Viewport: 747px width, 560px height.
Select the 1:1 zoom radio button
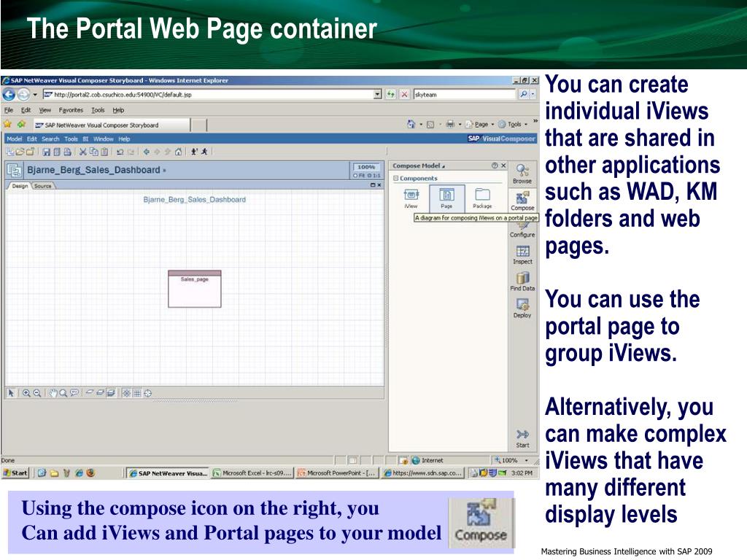click(x=370, y=176)
